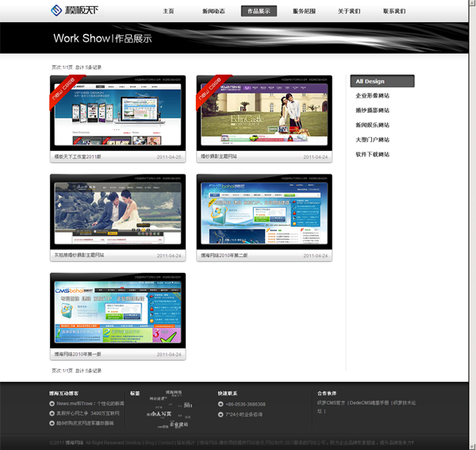Image resolution: width=476 pixels, height=450 pixels.
Task: Click the phone number +86-0536-3686308
Action: click(x=246, y=405)
